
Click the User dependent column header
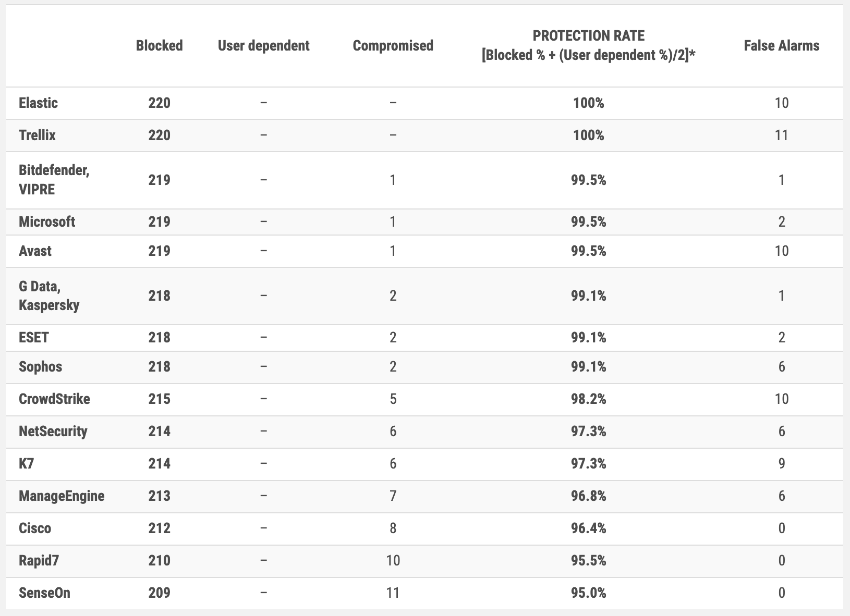pyautogui.click(x=263, y=45)
